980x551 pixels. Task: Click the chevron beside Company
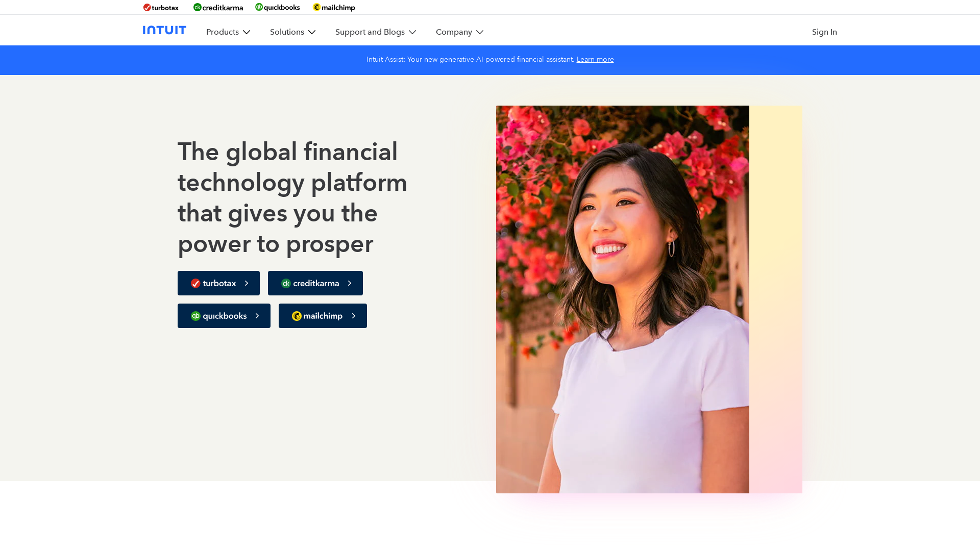tap(480, 32)
